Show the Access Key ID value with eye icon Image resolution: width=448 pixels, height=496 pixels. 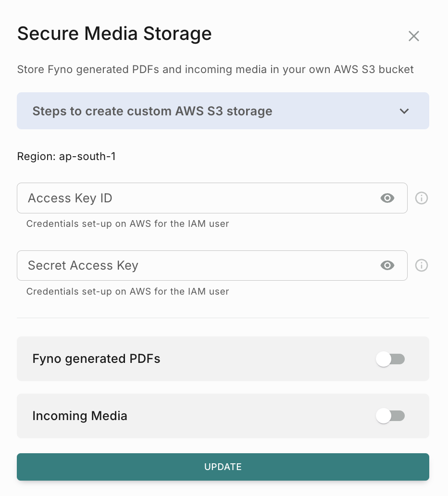pos(387,198)
